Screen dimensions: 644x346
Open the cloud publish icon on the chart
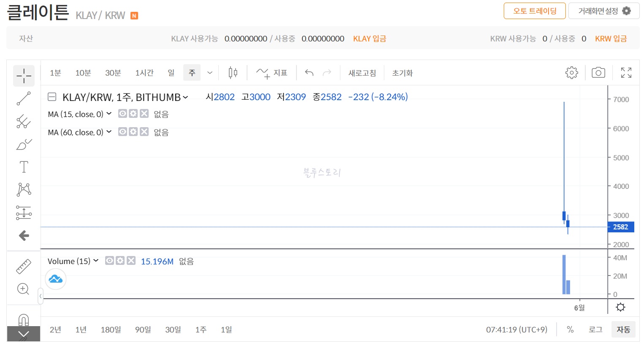pyautogui.click(x=56, y=279)
